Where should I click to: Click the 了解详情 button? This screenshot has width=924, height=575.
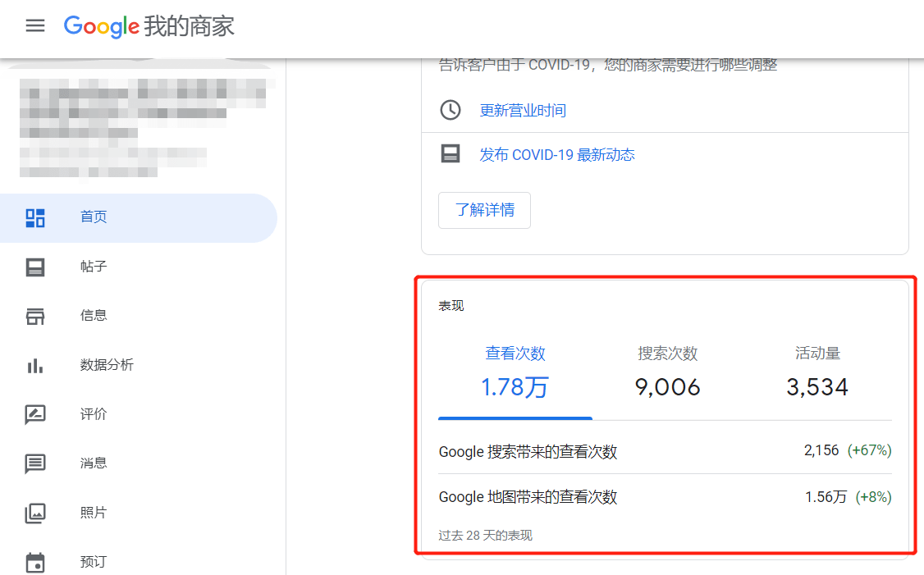[484, 210]
